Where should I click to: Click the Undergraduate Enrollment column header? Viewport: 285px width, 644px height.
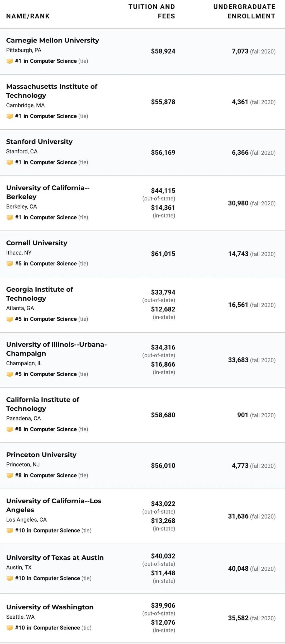point(244,11)
